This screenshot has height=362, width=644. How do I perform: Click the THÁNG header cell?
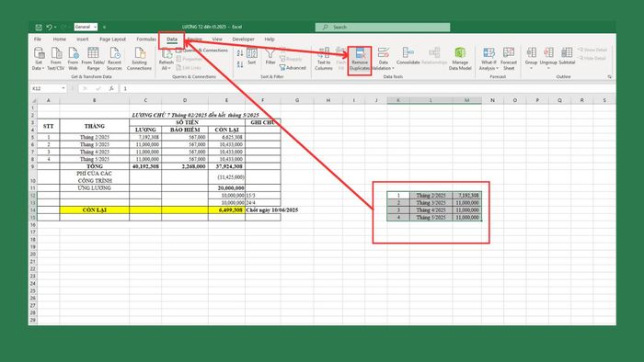tap(95, 126)
